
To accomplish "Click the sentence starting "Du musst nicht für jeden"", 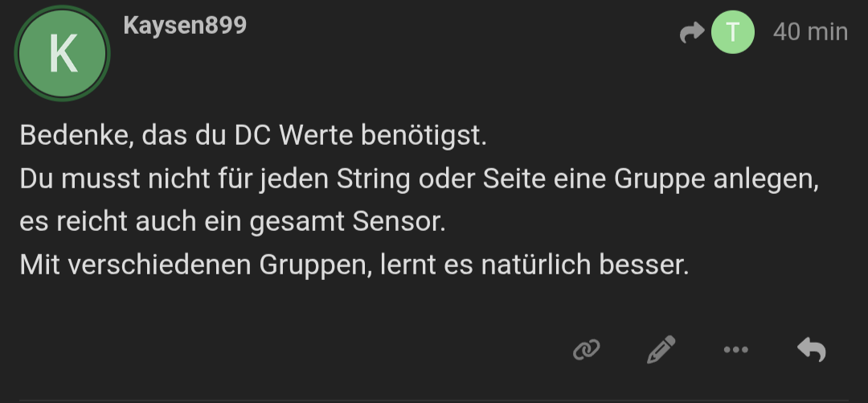I will 418,179.
